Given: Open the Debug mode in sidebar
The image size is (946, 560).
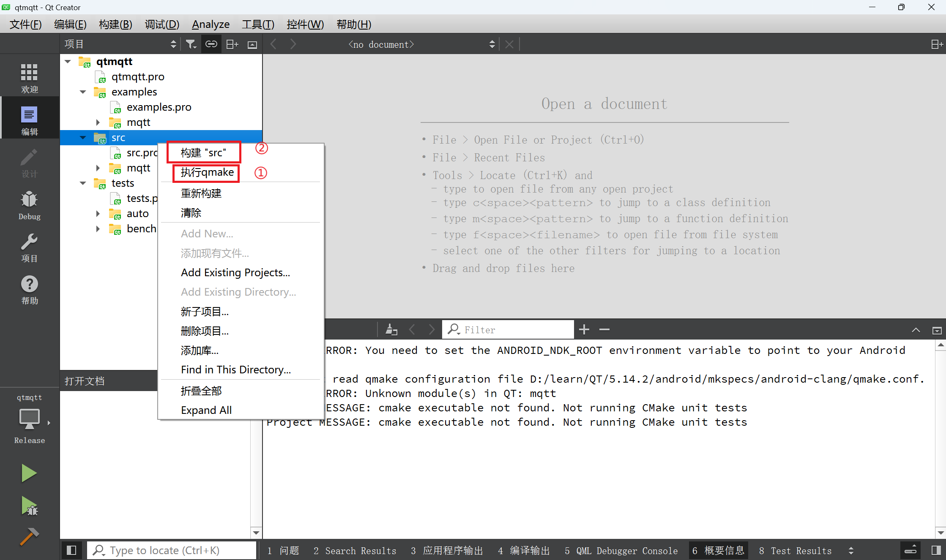Looking at the screenshot, I should (29, 205).
